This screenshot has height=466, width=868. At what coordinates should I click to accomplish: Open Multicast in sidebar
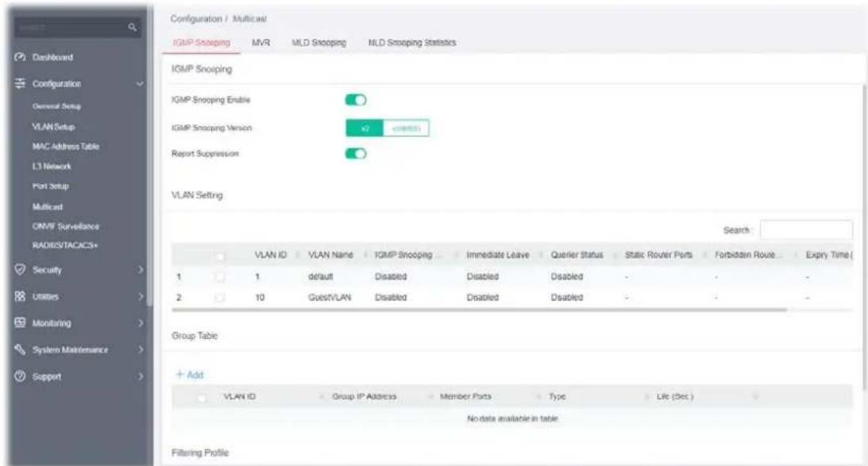point(48,206)
